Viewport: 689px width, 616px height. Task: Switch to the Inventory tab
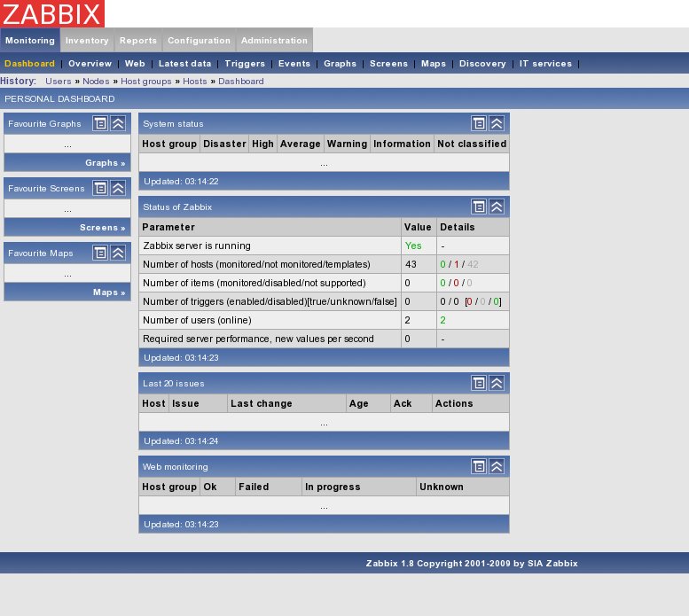87,41
